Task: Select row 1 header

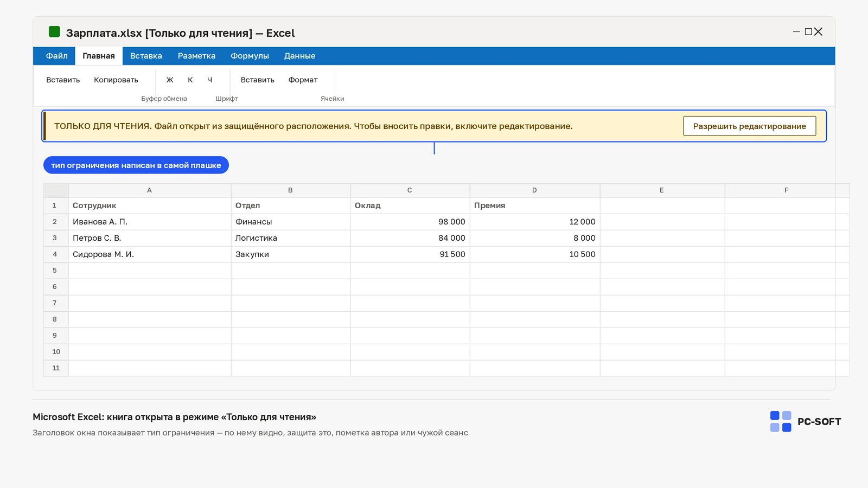Action: coord(56,206)
